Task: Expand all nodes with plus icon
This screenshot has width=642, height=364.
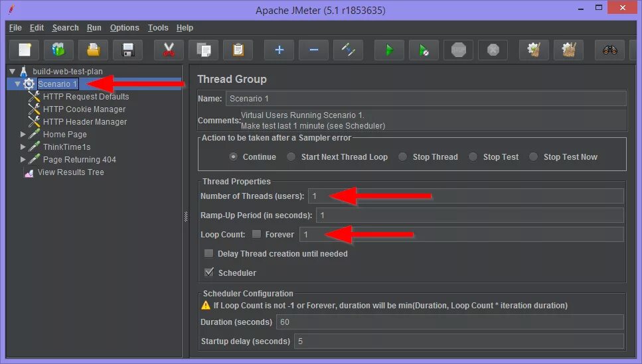Action: (x=280, y=50)
